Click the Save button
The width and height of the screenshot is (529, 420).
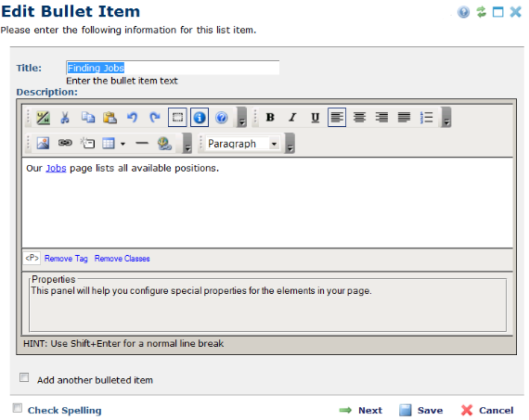(420, 410)
